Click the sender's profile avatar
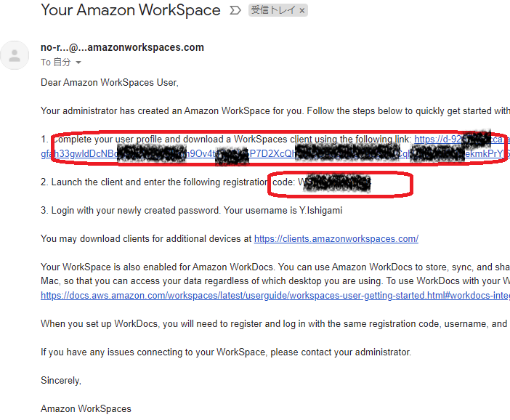 point(15,55)
